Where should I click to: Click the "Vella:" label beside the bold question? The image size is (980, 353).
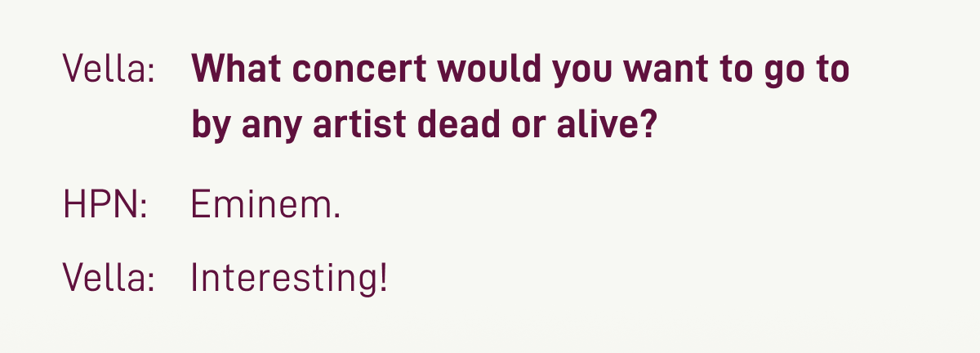109,71
